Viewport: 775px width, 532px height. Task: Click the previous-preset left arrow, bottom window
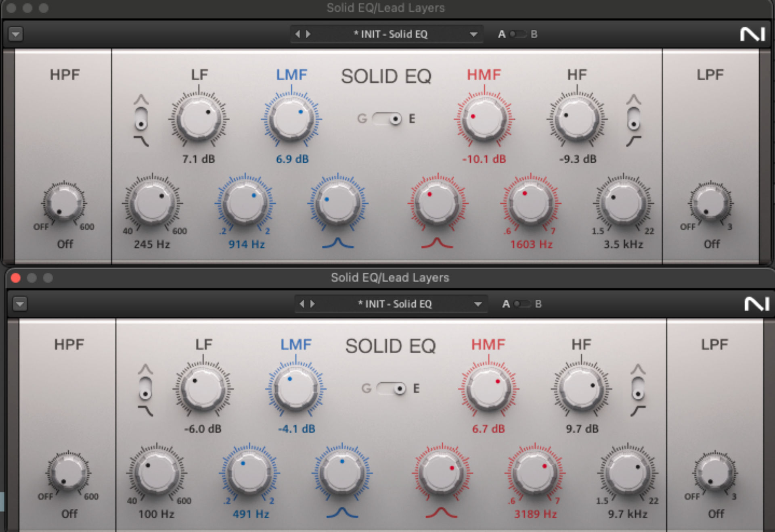(302, 304)
